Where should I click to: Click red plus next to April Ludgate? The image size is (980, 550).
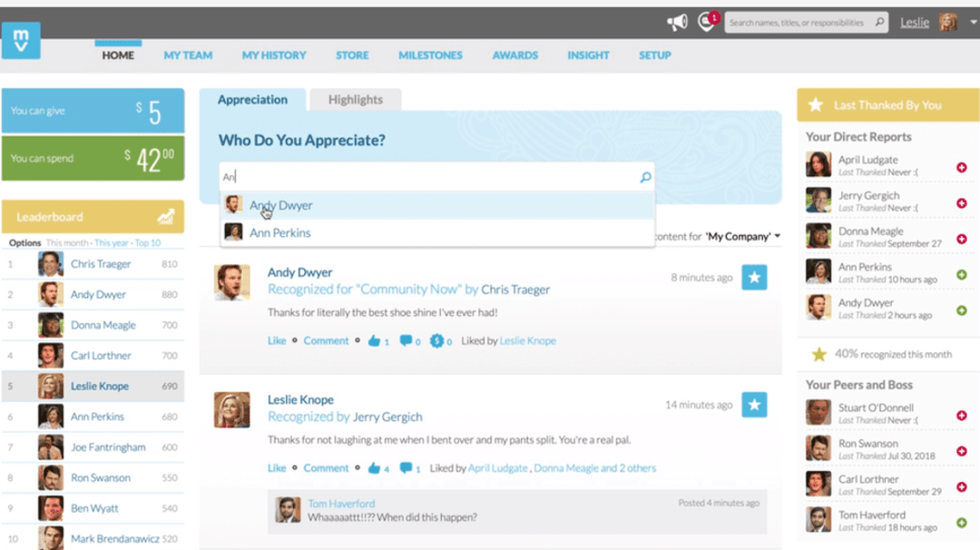coord(962,167)
